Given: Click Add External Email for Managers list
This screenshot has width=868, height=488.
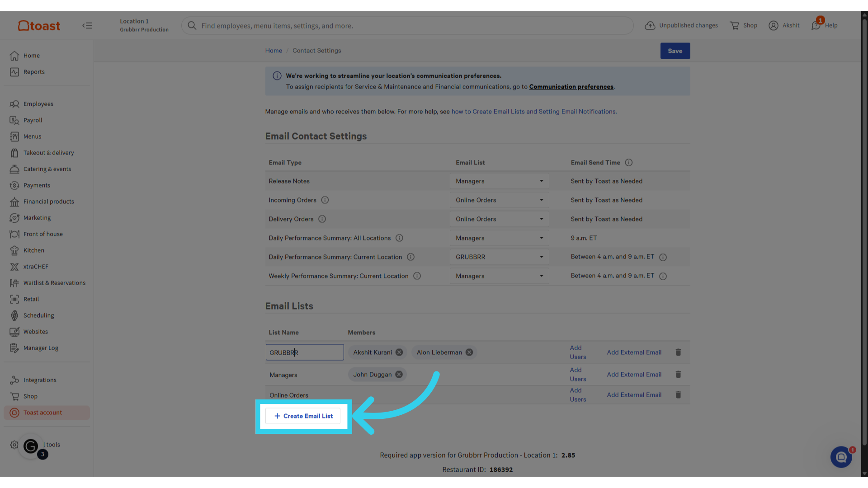Looking at the screenshot, I should click(634, 375).
